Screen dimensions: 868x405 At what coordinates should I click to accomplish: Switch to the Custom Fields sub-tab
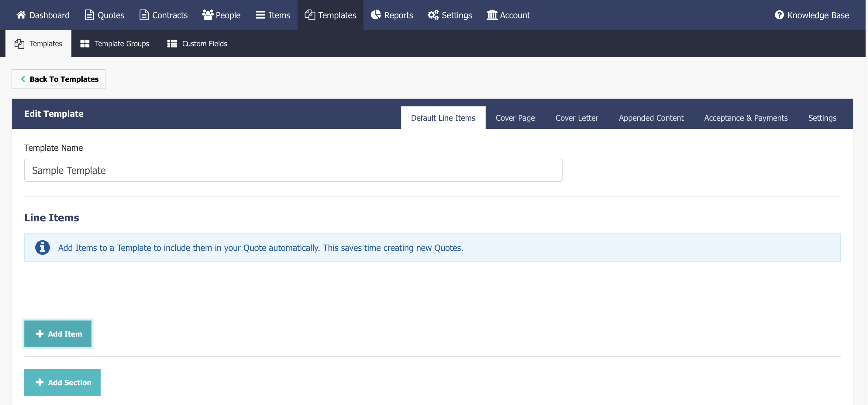point(197,43)
